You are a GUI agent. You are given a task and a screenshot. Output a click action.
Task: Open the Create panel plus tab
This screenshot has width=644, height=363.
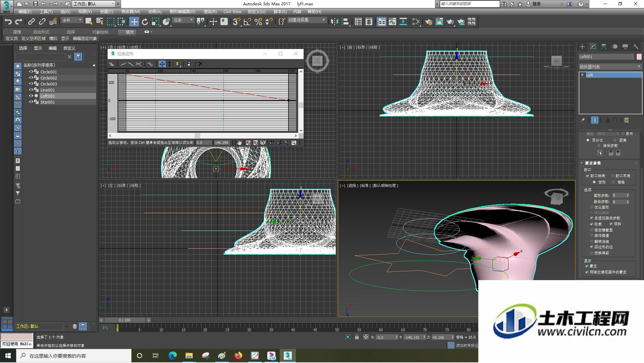click(582, 47)
